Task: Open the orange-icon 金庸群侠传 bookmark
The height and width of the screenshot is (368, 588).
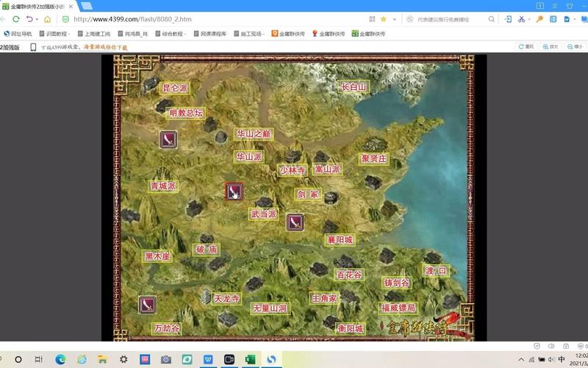Action: pos(288,33)
